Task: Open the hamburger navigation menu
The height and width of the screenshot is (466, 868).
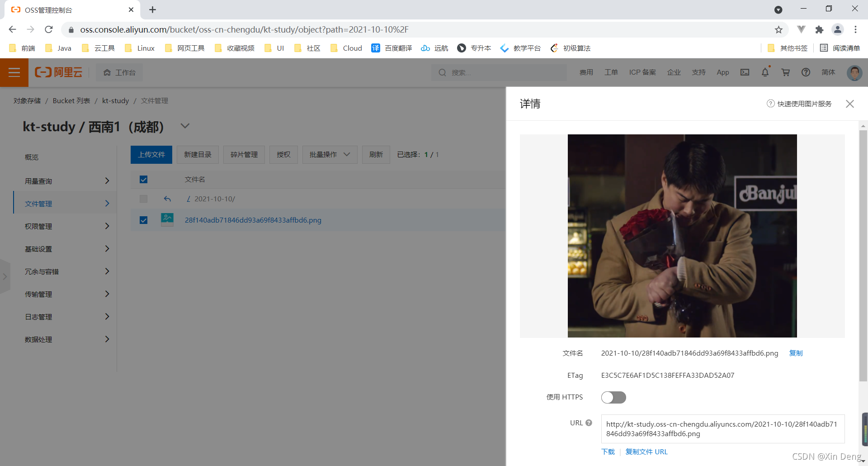Action: coord(14,72)
